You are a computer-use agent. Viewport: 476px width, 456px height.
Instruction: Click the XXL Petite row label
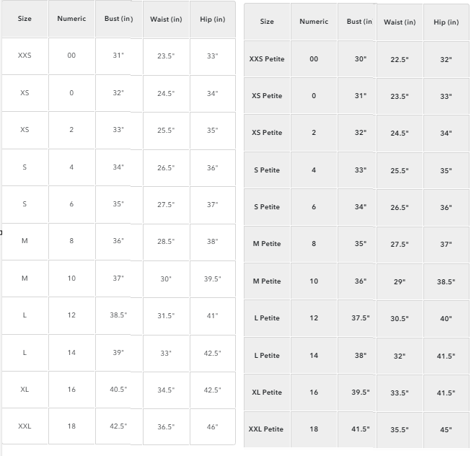(x=266, y=429)
